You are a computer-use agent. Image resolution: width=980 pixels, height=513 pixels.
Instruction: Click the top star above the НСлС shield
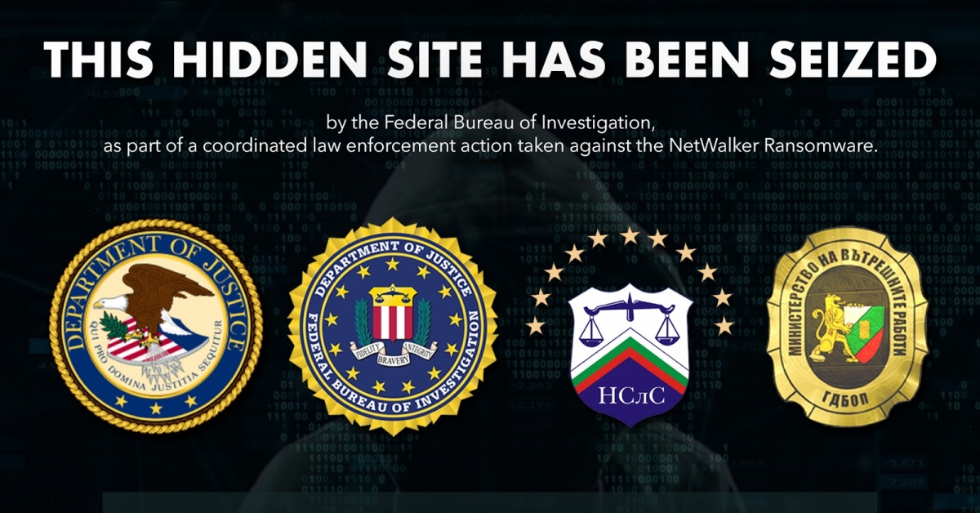pos(630,235)
